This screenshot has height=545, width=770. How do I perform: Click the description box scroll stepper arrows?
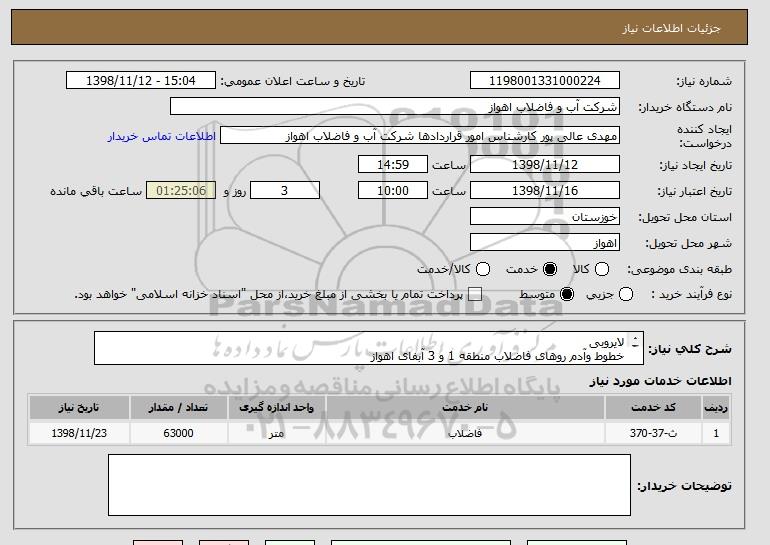click(x=635, y=342)
